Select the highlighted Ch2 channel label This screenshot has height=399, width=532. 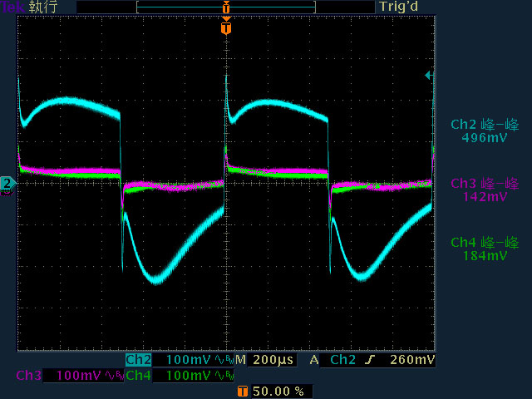pyautogui.click(x=139, y=360)
